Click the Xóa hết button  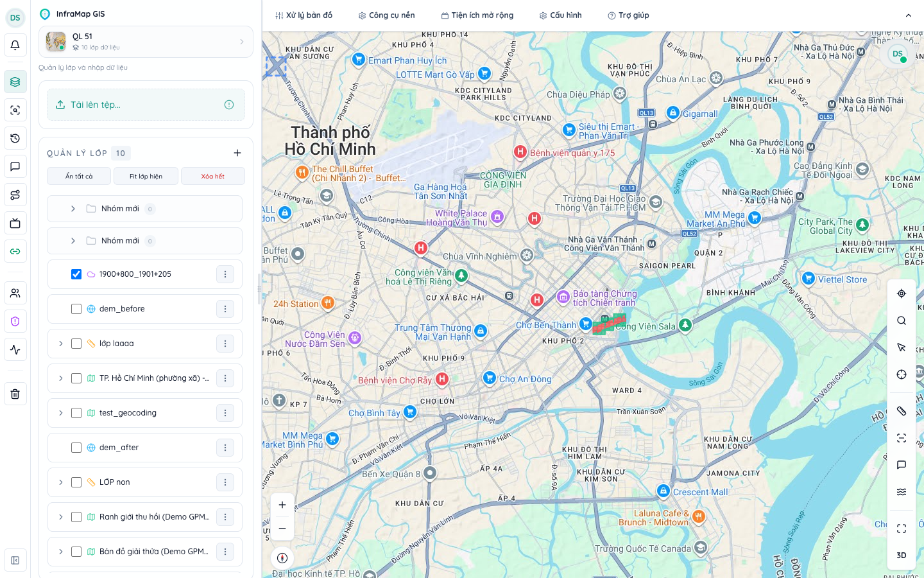pyautogui.click(x=213, y=176)
